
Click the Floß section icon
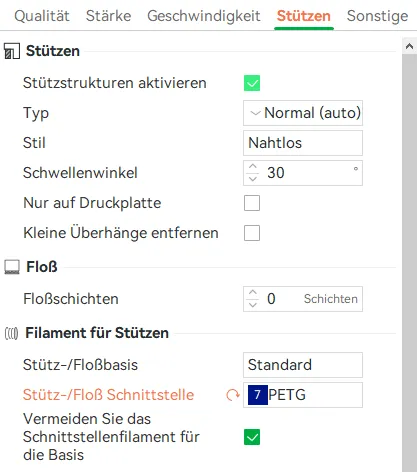click(12, 267)
